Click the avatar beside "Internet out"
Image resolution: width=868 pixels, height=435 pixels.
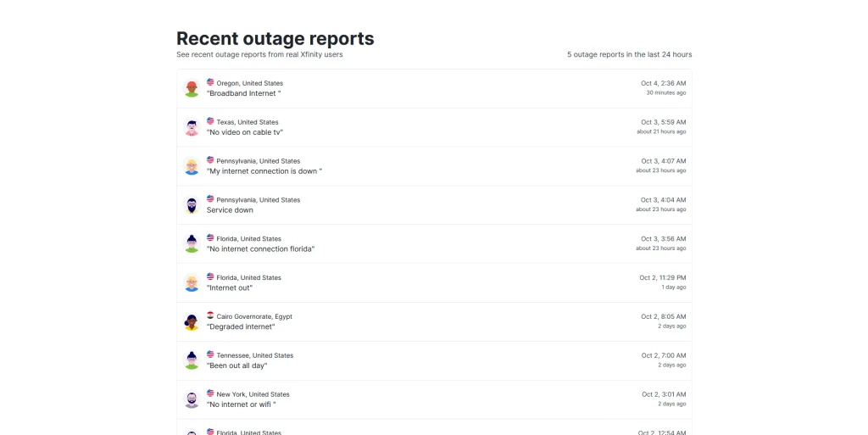point(192,283)
